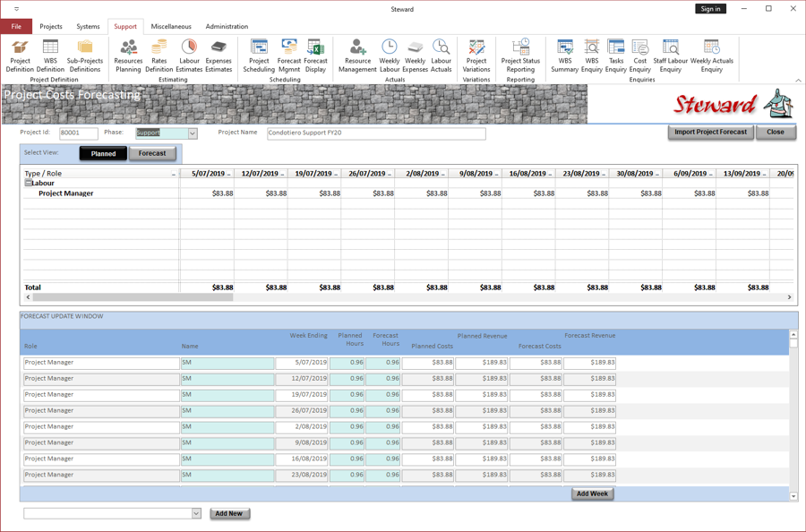Click Import Project Forecast button
The height and width of the screenshot is (532, 806).
click(x=711, y=132)
